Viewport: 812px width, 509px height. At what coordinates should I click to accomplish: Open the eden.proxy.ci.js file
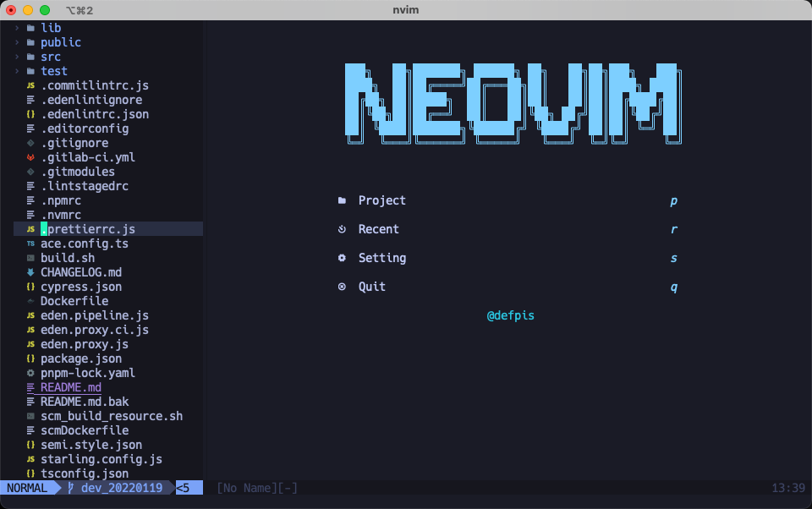[x=95, y=330]
